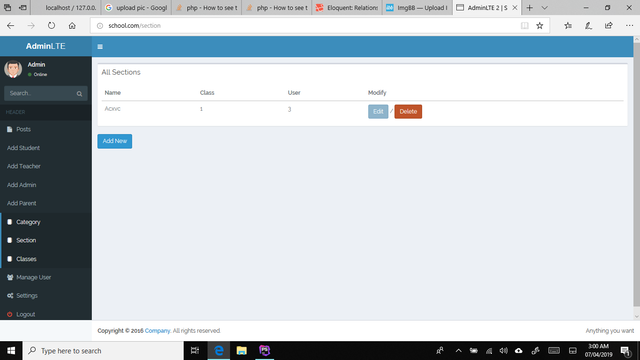Viewport: 640px width, 360px height.
Task: Open File Explorer from taskbar
Action: pyautogui.click(x=242, y=351)
